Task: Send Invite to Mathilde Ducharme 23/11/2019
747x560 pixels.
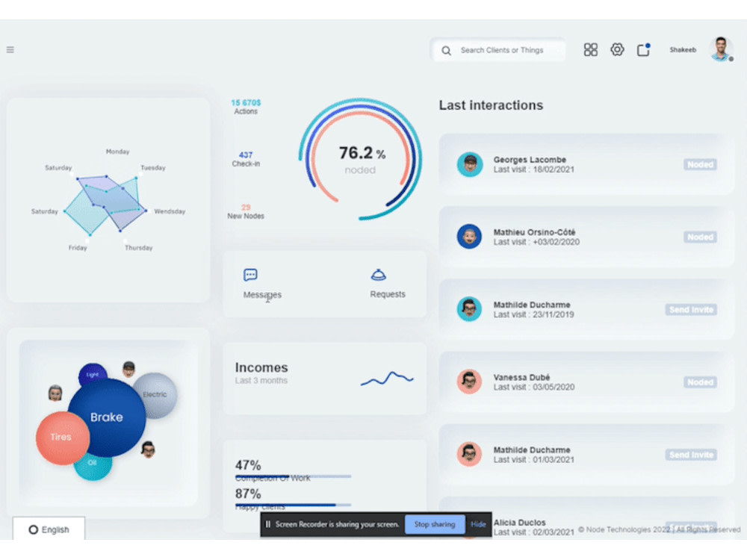Action: coord(691,310)
